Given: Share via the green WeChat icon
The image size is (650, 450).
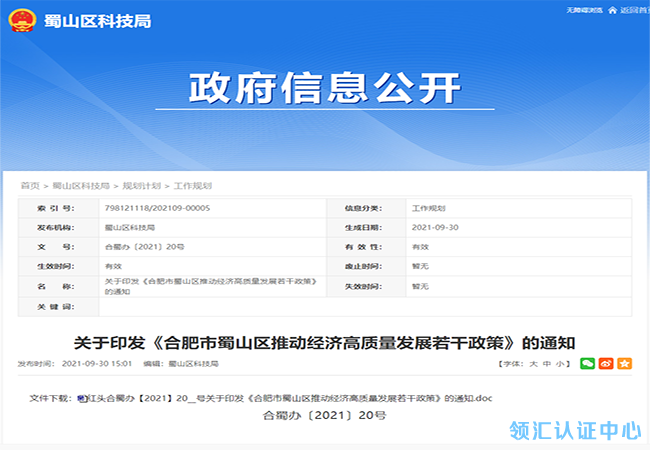Looking at the screenshot, I should click(587, 363).
